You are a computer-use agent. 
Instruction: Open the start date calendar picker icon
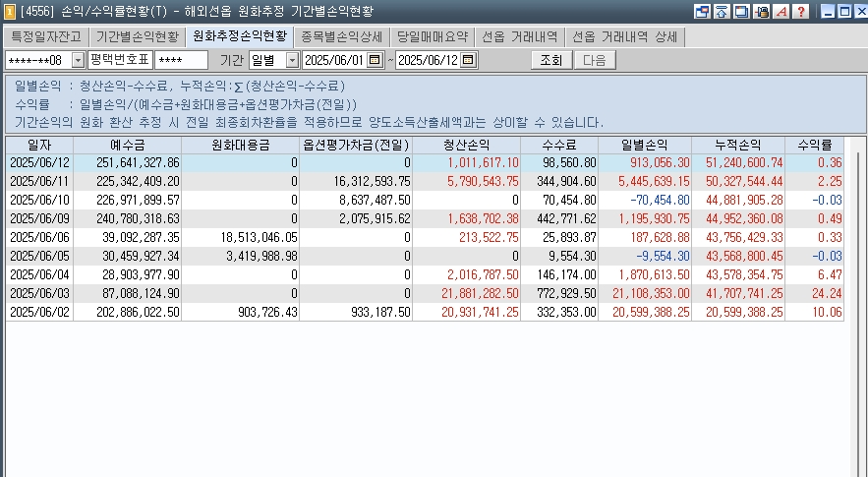click(x=375, y=60)
